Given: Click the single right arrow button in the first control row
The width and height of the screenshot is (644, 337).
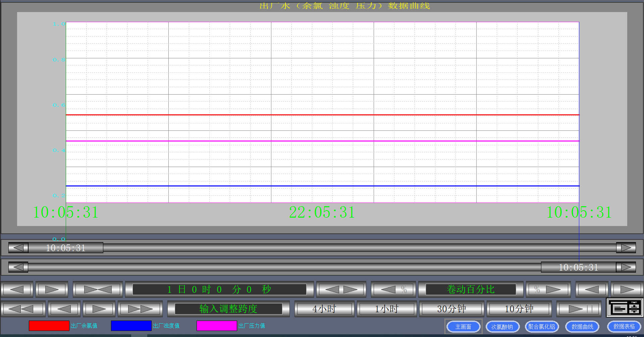Looking at the screenshot, I should point(52,289).
